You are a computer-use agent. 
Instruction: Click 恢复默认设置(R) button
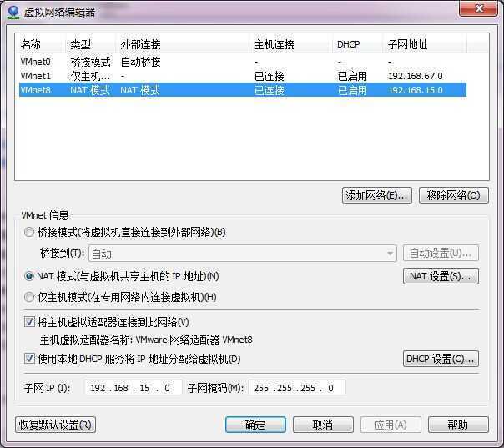tap(55, 425)
